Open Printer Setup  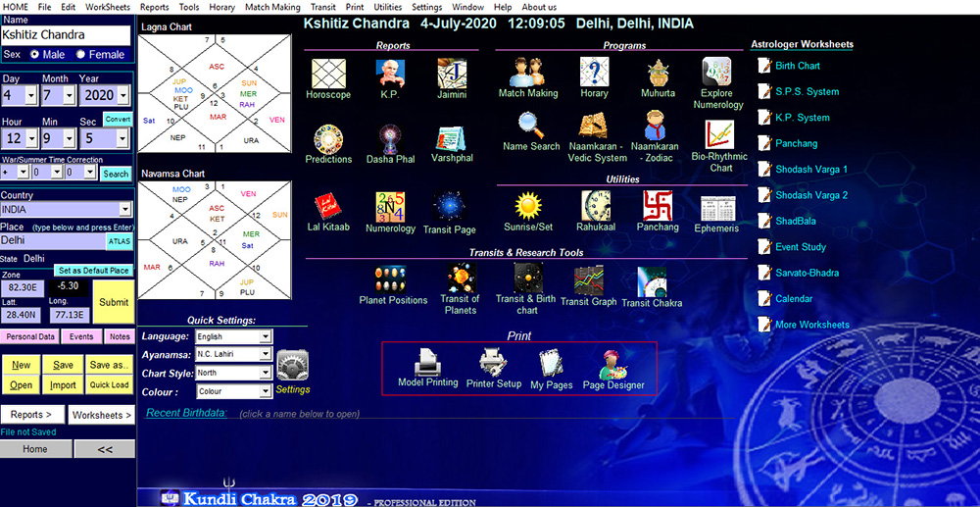(493, 363)
